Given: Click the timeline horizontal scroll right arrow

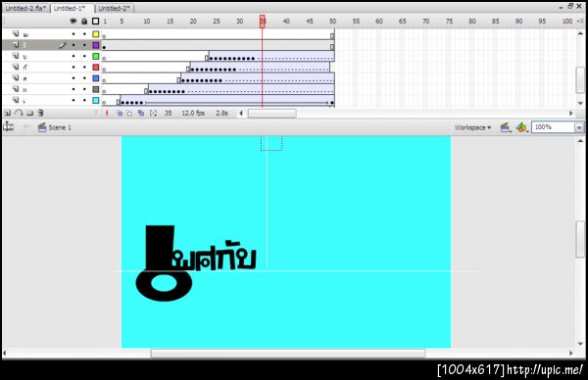Looking at the screenshot, I should [x=571, y=113].
